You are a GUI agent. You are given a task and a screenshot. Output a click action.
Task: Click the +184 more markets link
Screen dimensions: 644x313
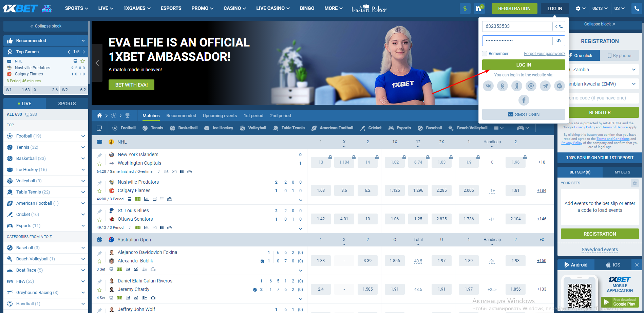tap(542, 190)
